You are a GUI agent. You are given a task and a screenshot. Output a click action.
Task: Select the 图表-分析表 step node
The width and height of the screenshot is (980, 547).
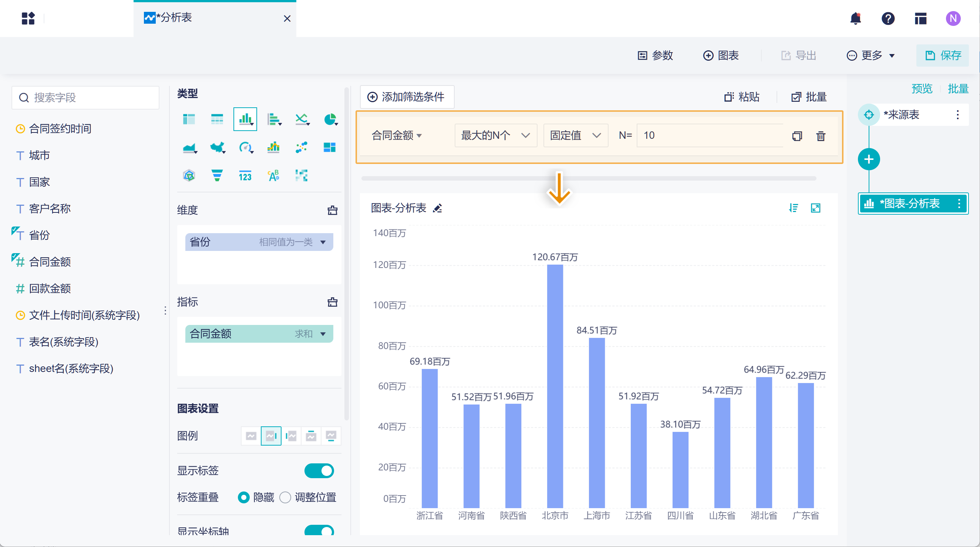click(913, 204)
